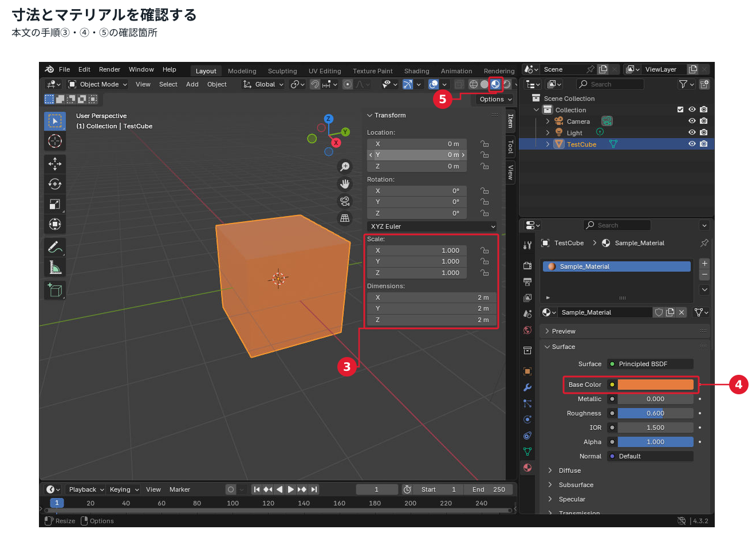The image size is (756, 541).
Task: Switch to the Modeling workspace tab
Action: (242, 71)
